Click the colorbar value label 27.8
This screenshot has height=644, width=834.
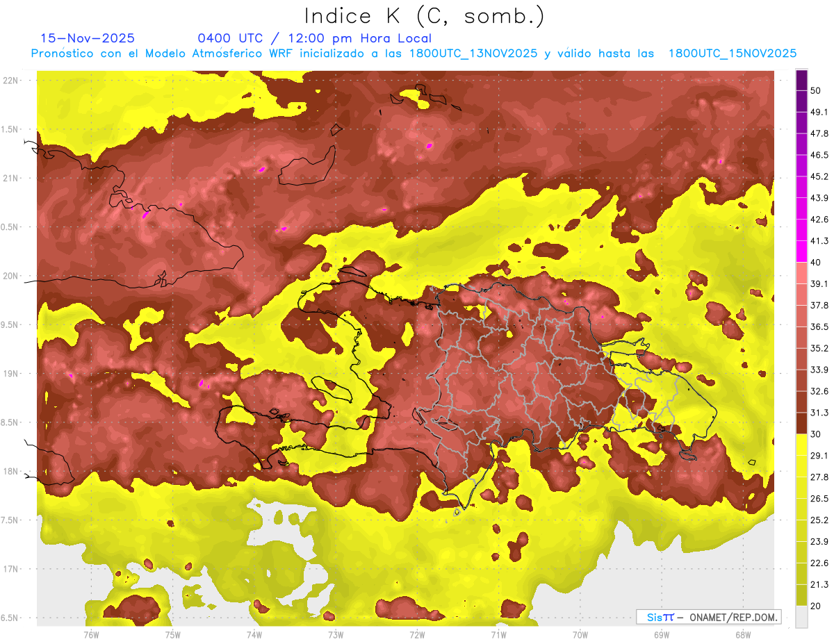[819, 477]
